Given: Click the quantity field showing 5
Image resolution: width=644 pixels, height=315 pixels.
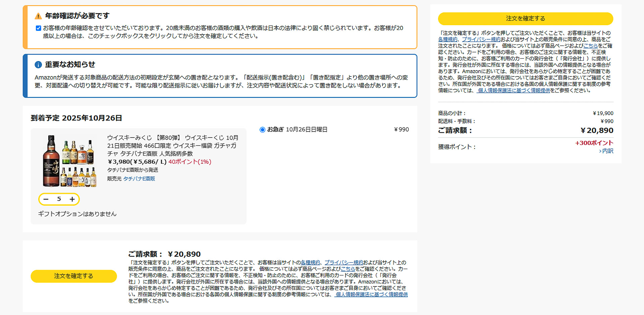Looking at the screenshot, I should coord(59,199).
